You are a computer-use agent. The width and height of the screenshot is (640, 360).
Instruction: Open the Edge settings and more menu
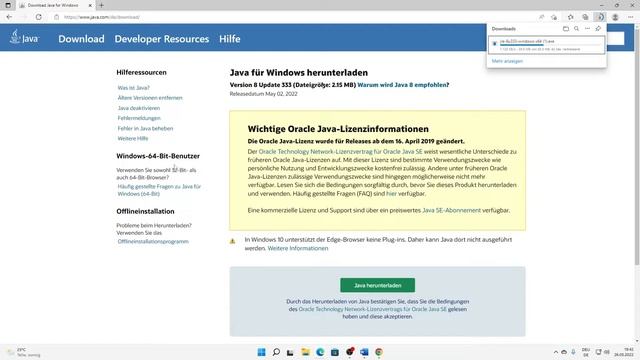click(x=631, y=17)
